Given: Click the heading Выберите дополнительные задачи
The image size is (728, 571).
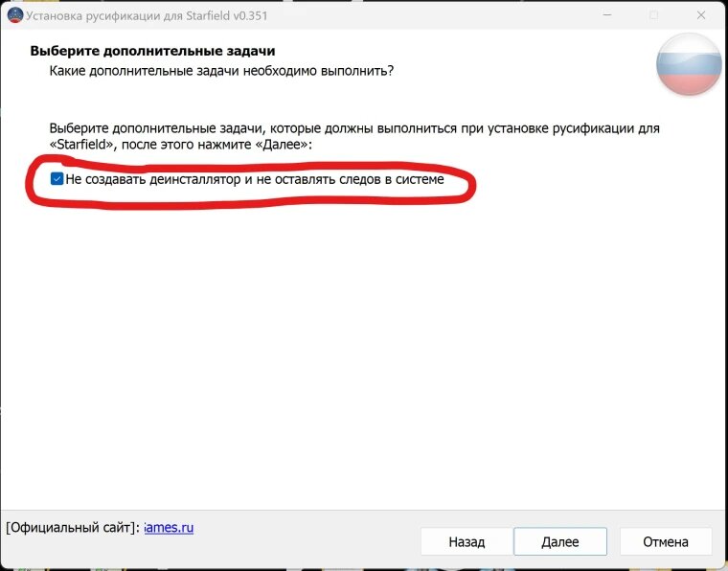Looking at the screenshot, I should (152, 51).
